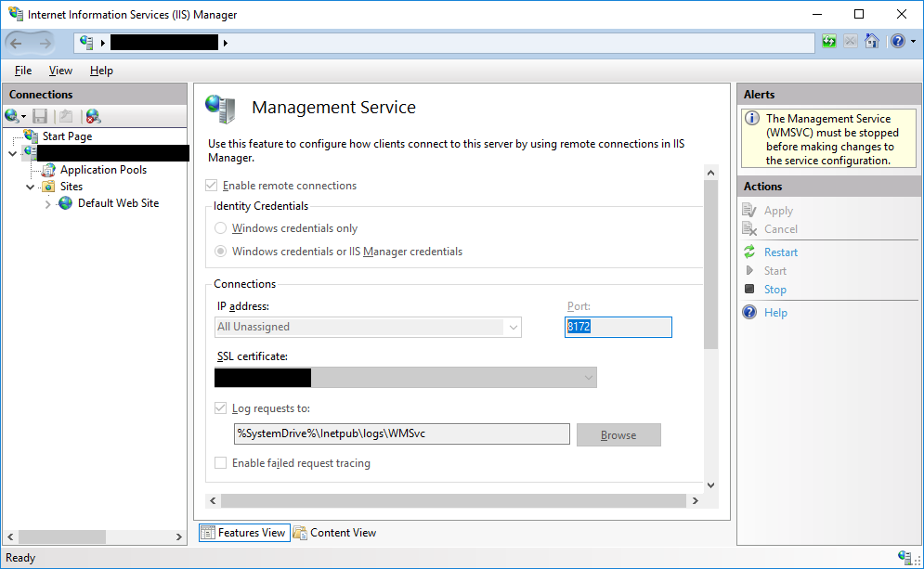
Task: Click the server icon in address bar
Action: [x=86, y=42]
